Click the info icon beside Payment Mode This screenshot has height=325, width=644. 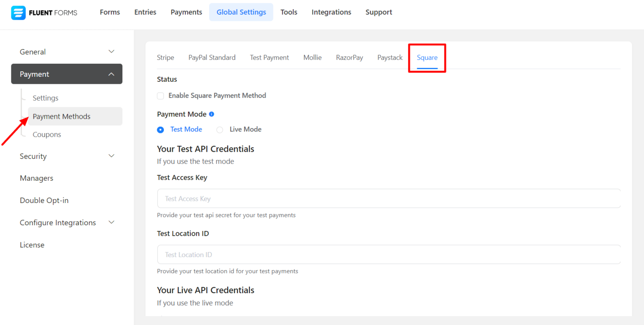211,114
